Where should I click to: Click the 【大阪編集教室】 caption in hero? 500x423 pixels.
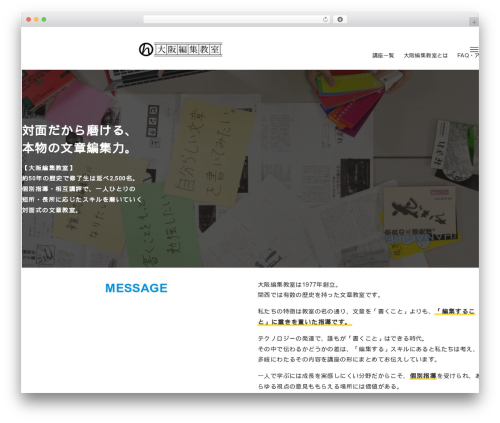(48, 168)
